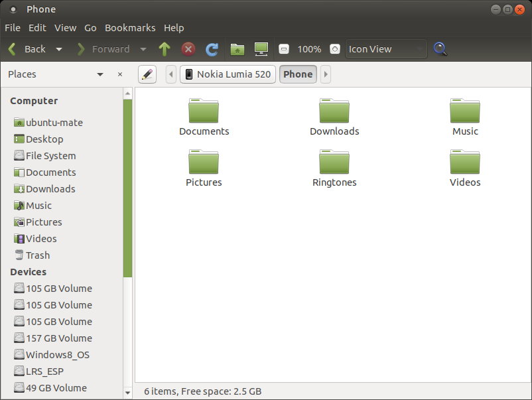Click the Computer icon in toolbar

pos(261,49)
